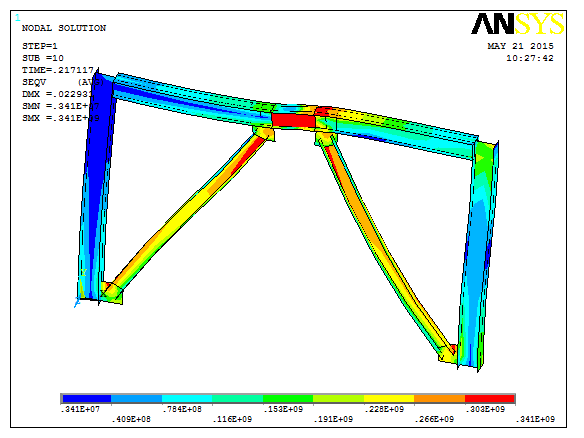Click the .116E+09 legend value
Viewport: 584px width, 438px height.
coord(232,419)
